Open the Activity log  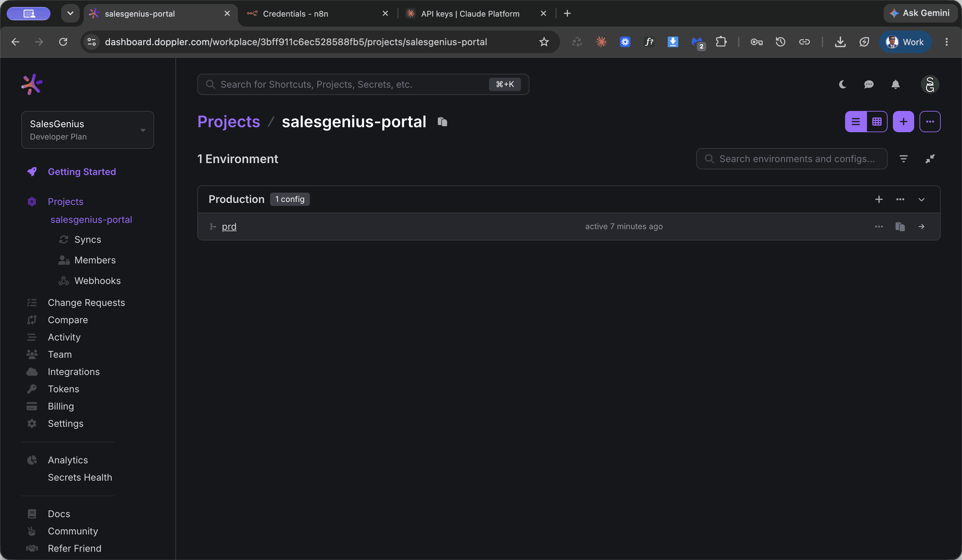[64, 337]
